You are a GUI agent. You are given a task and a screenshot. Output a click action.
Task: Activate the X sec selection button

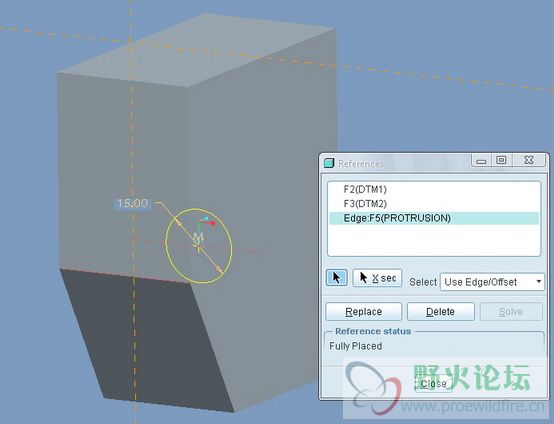pyautogui.click(x=377, y=278)
